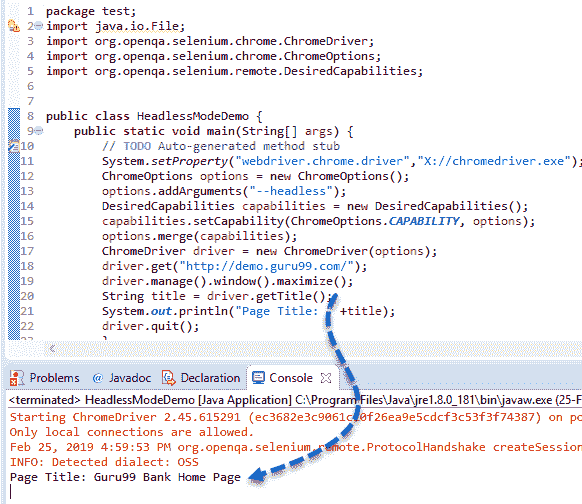Click the Javadoc @ icon
582x504 pixels.
point(98,378)
